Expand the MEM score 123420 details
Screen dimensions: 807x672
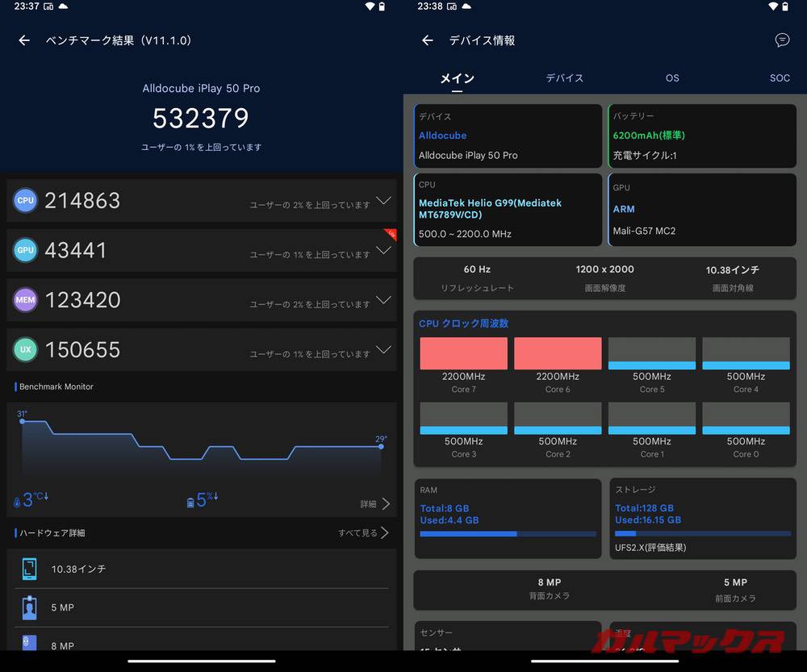coord(383,300)
